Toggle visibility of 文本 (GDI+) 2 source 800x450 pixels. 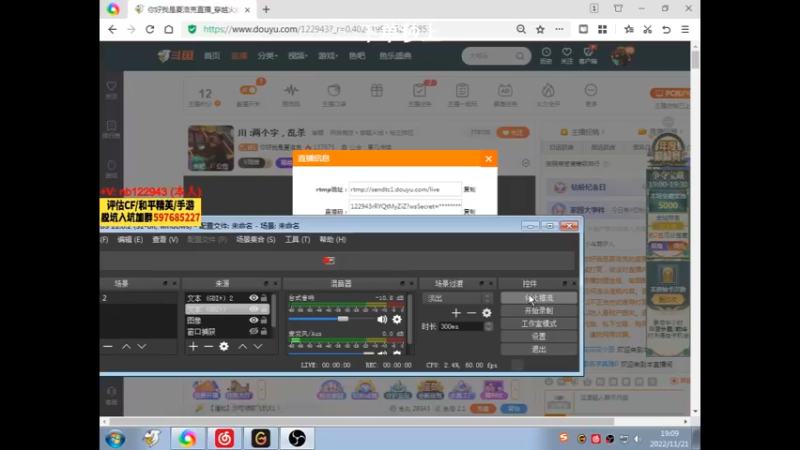tap(254, 297)
